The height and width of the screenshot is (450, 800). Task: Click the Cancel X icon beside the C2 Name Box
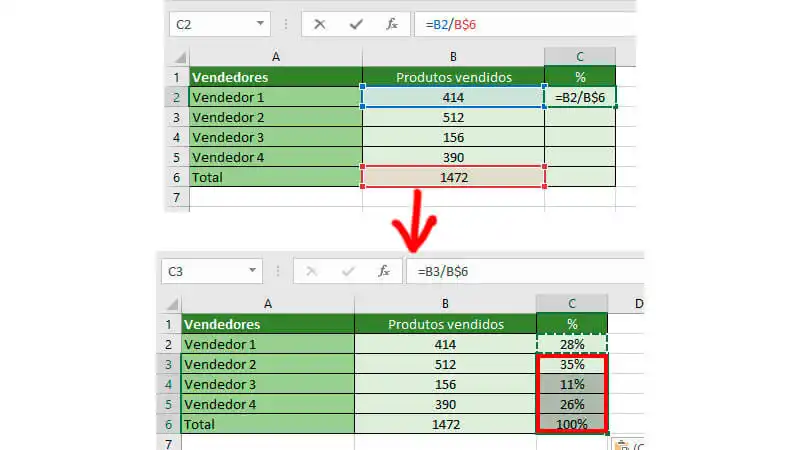[320, 24]
